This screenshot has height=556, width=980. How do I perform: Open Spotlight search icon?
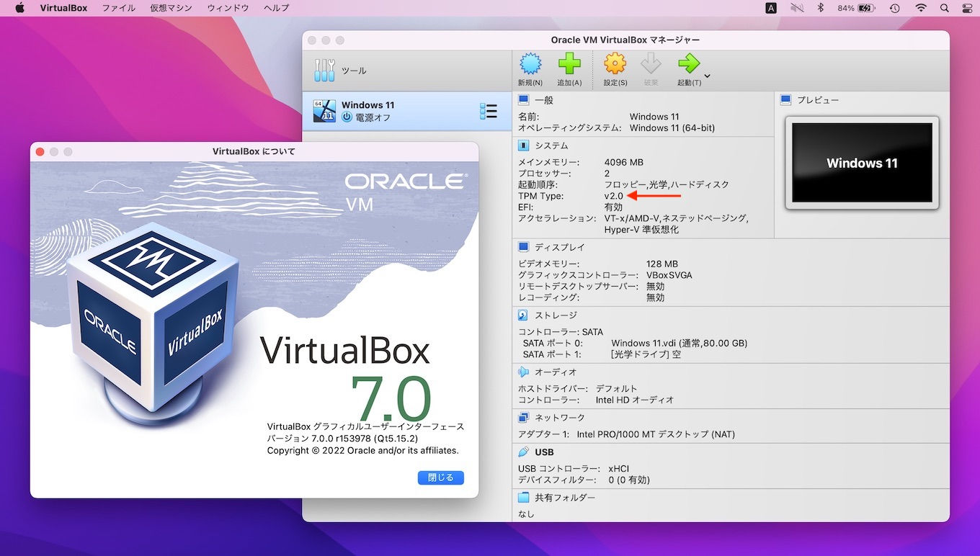click(x=945, y=8)
